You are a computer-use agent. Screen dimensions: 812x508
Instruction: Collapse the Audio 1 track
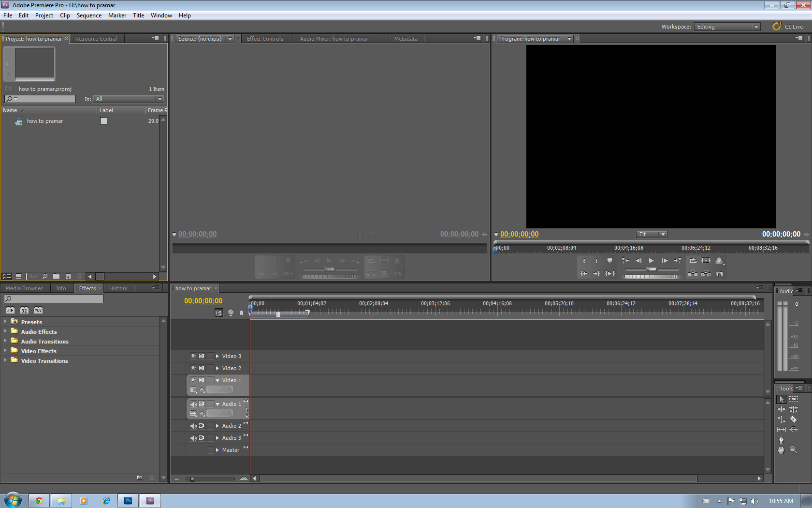point(217,404)
